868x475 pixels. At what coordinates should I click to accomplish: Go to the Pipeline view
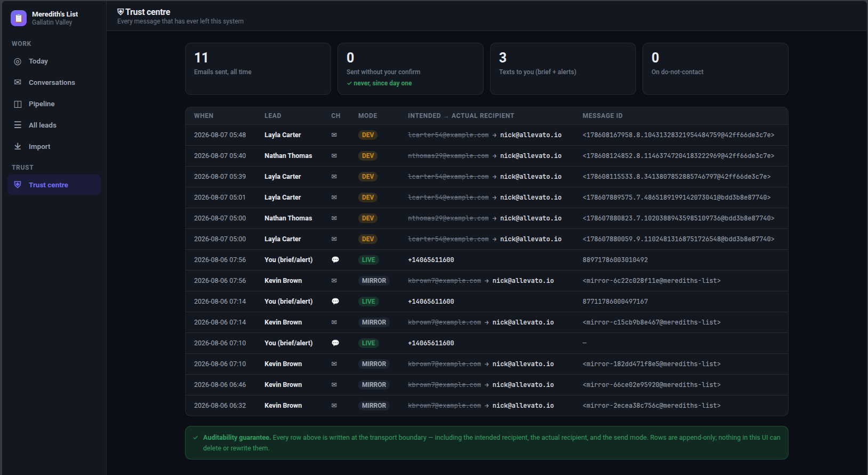[54, 104]
